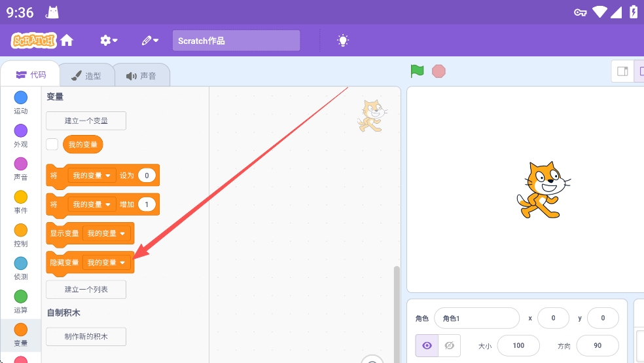The image size is (644, 363).
Task: Click the project title field Scratch作品
Action: [236, 41]
